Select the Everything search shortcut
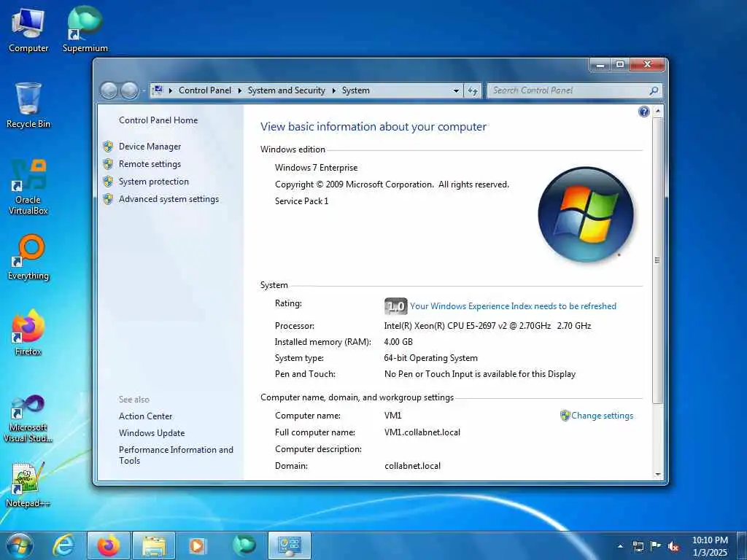 (x=28, y=257)
